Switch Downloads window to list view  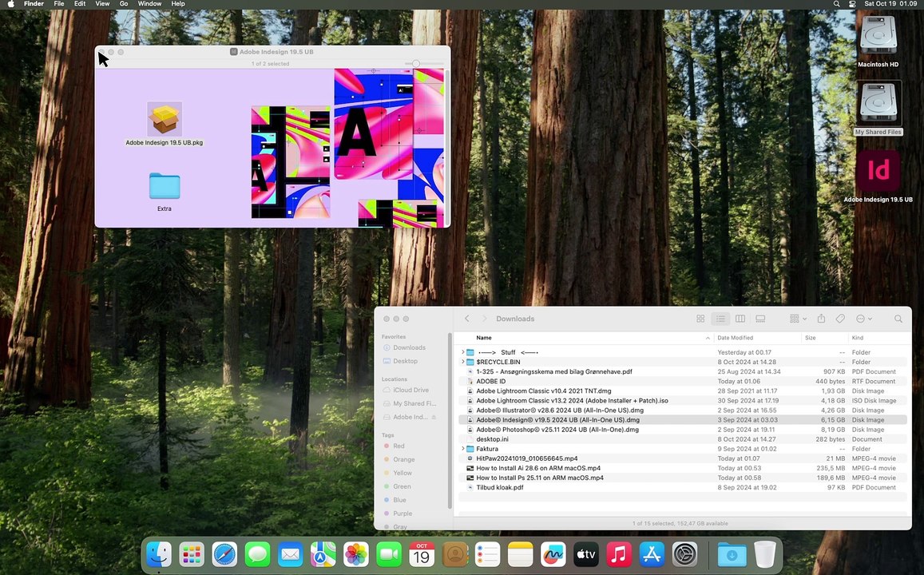pos(720,319)
